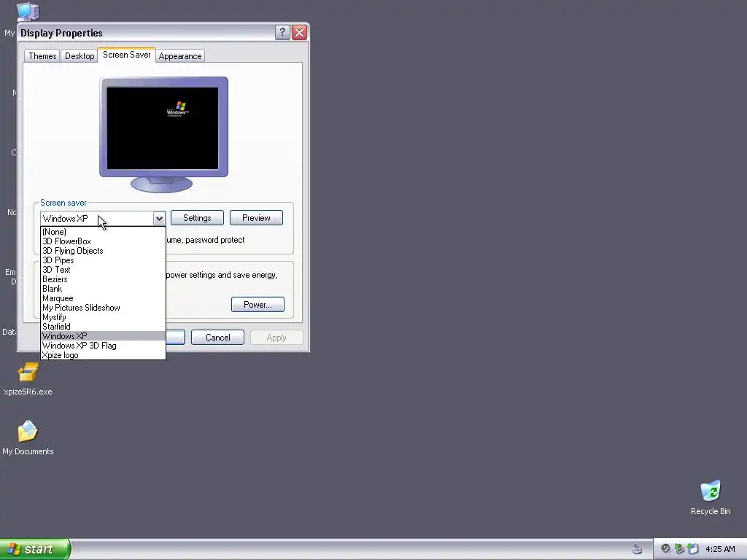Choose 3D Pipes screen saver

click(x=103, y=260)
